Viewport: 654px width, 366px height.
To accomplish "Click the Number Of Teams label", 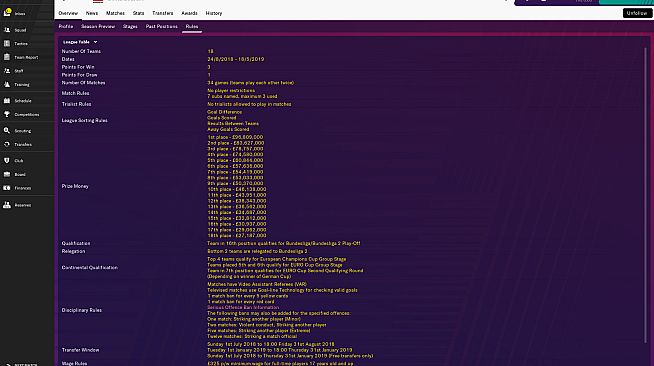I will [81, 51].
